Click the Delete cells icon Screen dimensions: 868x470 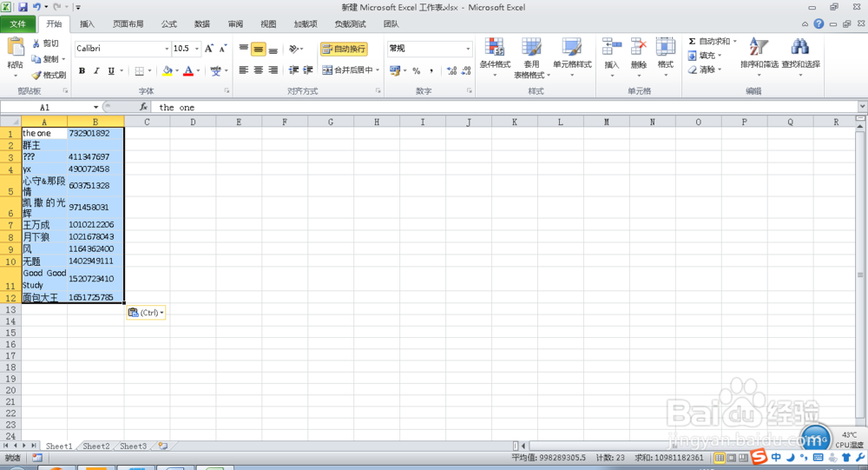[638, 47]
